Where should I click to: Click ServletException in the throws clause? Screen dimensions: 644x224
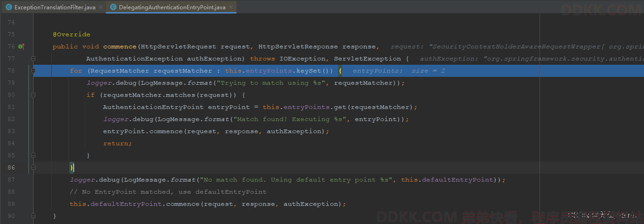point(367,59)
